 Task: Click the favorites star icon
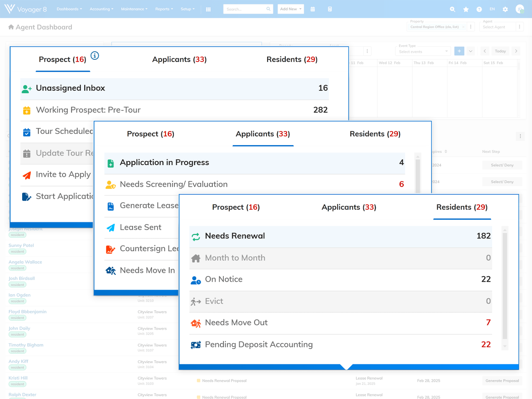coord(466,9)
